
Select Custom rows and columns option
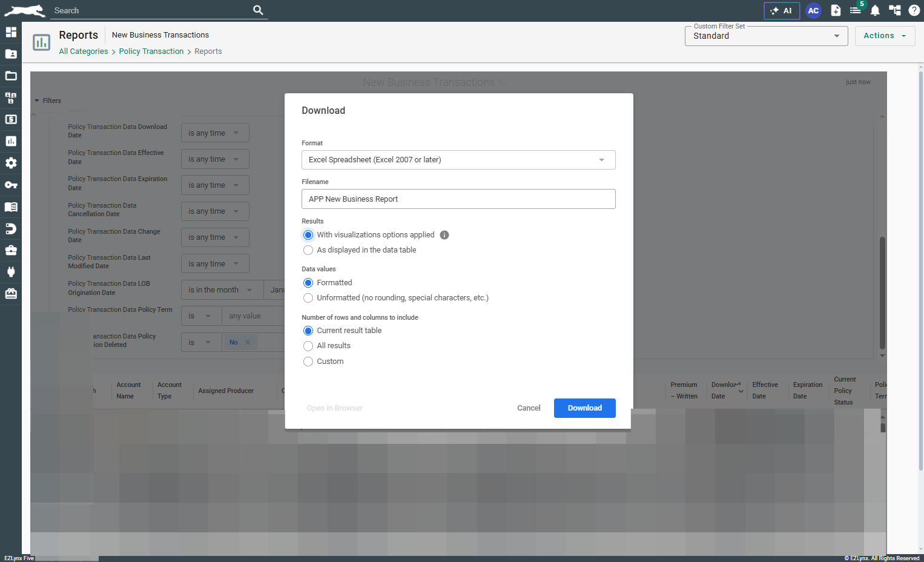pos(308,362)
